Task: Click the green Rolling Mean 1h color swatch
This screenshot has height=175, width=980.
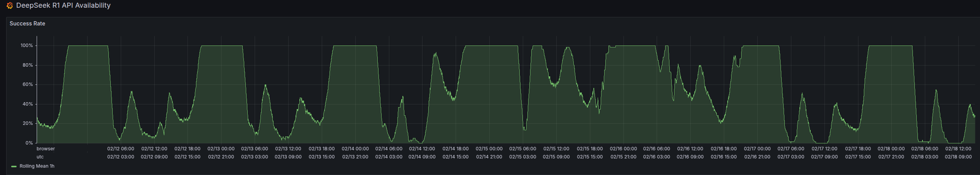Action: point(14,167)
